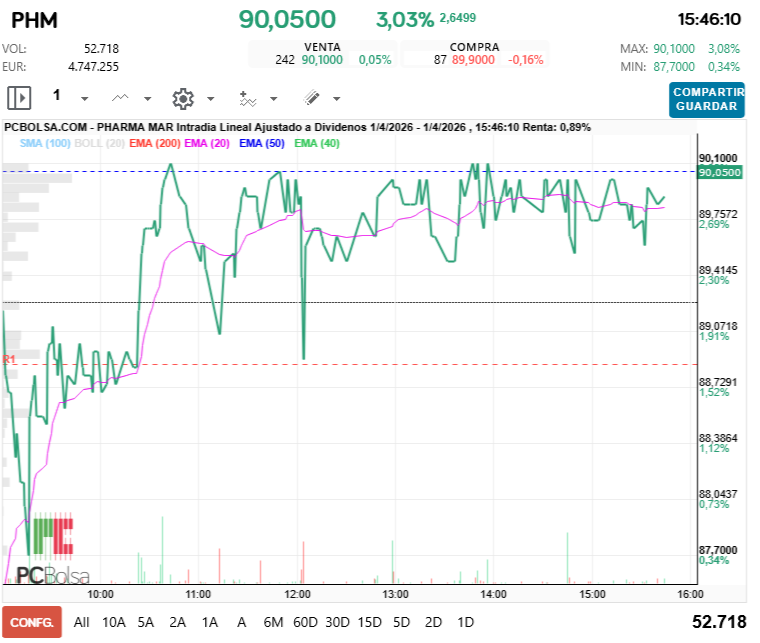The width and height of the screenshot is (760, 643).
Task: Select the All time range
Action: coord(81,622)
